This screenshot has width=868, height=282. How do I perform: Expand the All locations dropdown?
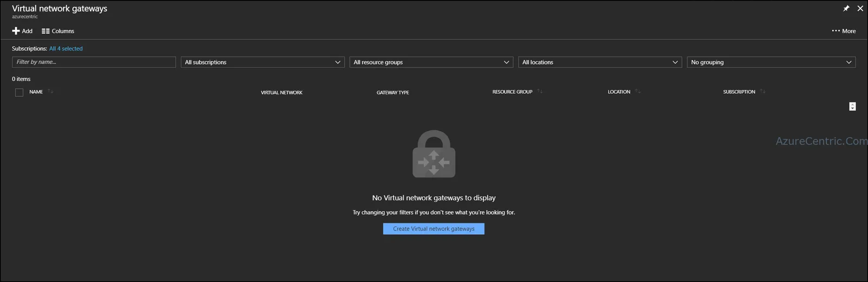[600, 62]
